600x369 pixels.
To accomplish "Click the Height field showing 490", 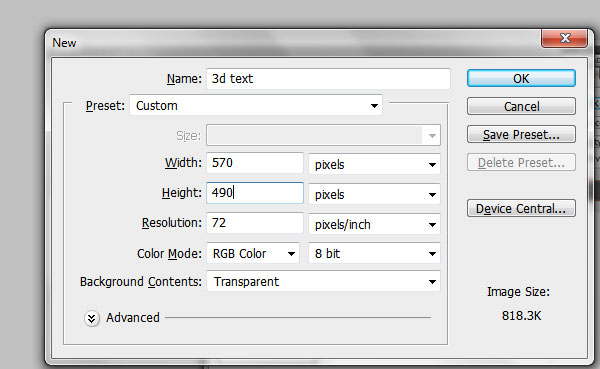I will (x=255, y=193).
